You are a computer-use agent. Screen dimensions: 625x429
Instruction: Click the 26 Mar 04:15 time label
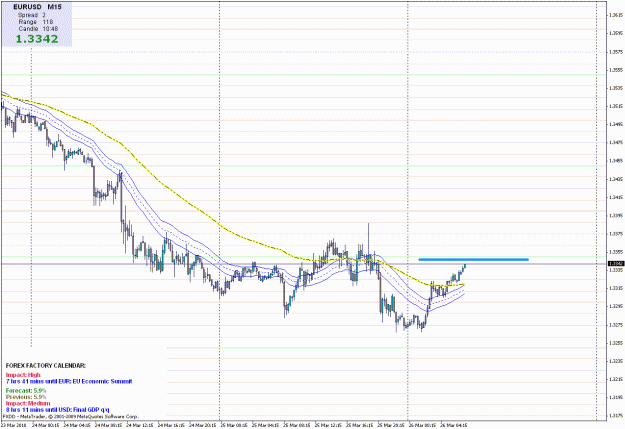point(454,425)
